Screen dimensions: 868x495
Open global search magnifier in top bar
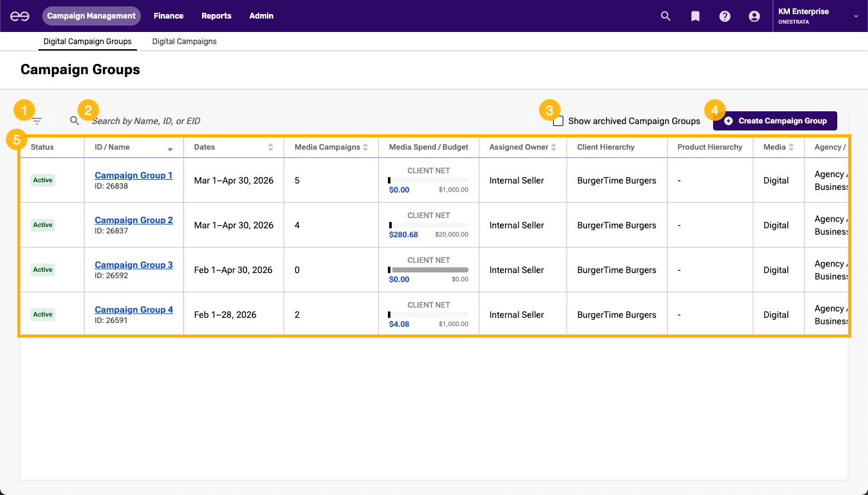coord(666,16)
